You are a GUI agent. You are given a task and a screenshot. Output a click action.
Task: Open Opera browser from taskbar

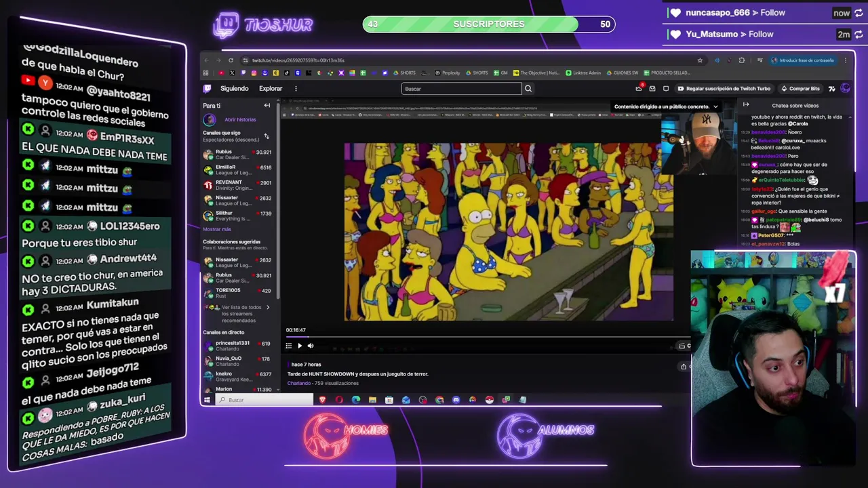point(339,400)
